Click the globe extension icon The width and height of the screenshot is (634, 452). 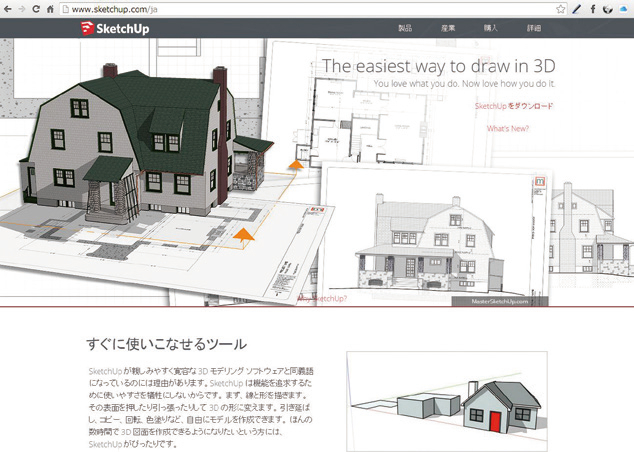[608, 9]
